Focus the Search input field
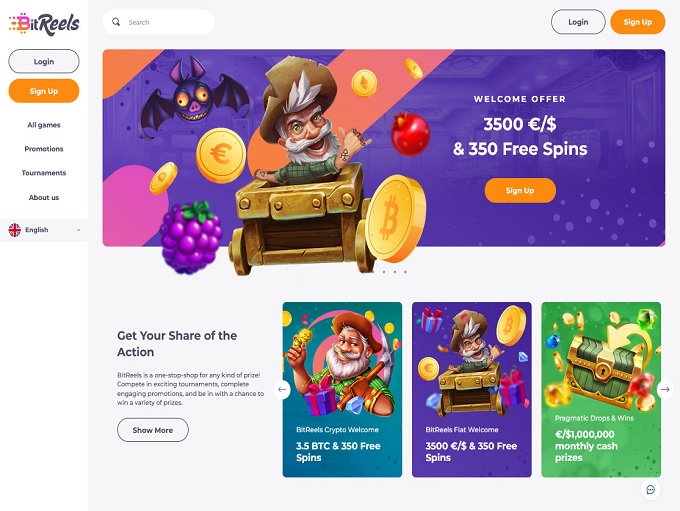This screenshot has width=680, height=511. point(159,22)
